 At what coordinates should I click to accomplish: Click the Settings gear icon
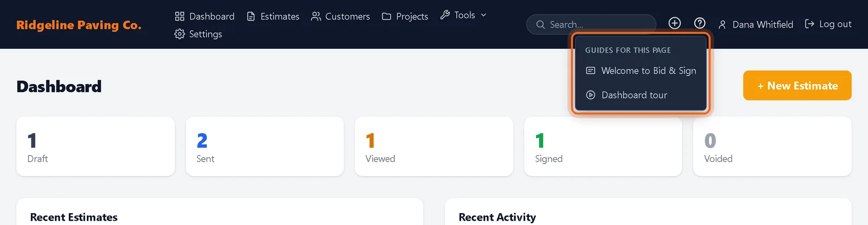[x=180, y=34]
